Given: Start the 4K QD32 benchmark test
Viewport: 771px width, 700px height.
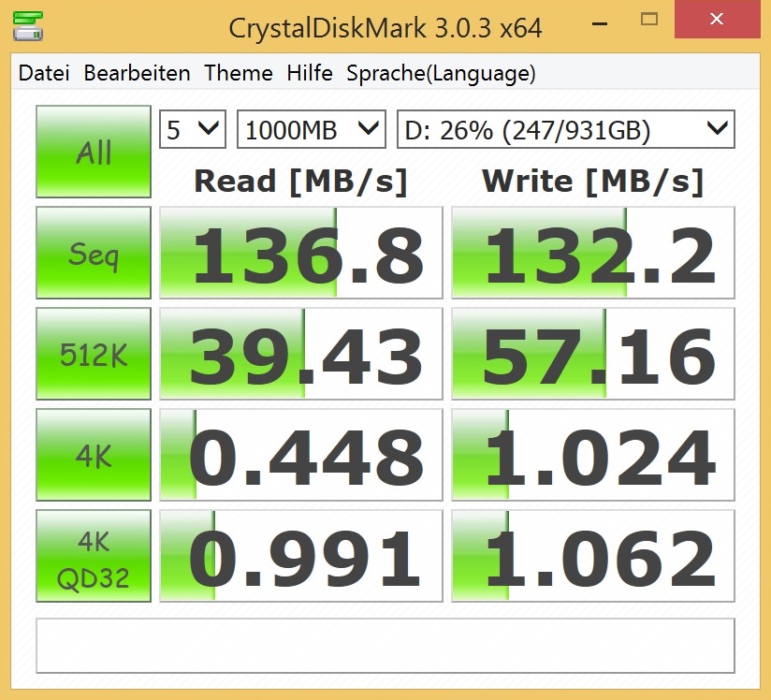Looking at the screenshot, I should tap(94, 556).
